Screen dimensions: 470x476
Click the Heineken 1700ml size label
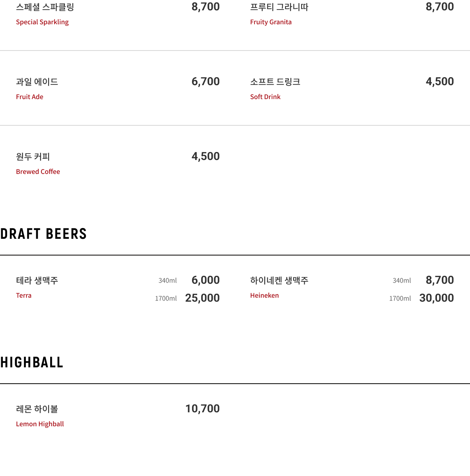400,298
